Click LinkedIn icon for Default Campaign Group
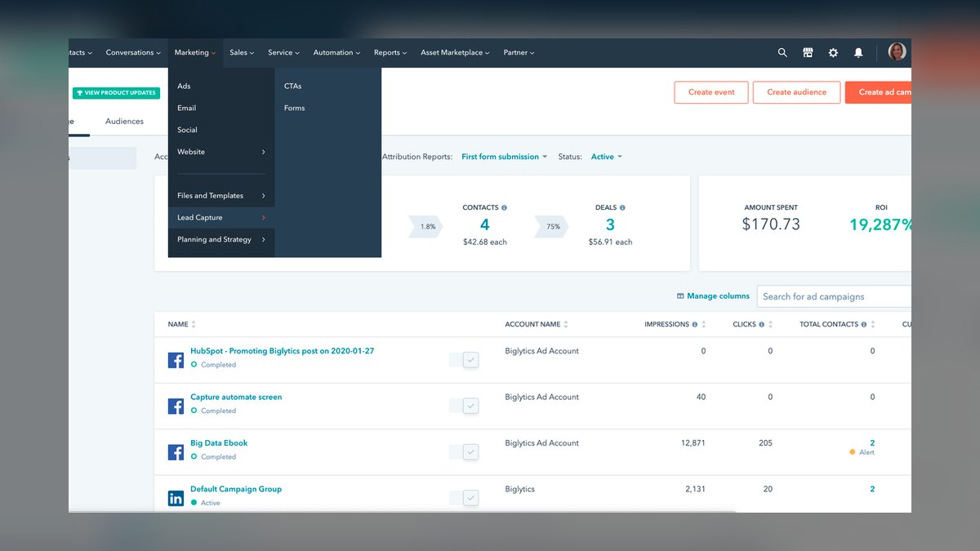 (x=176, y=498)
